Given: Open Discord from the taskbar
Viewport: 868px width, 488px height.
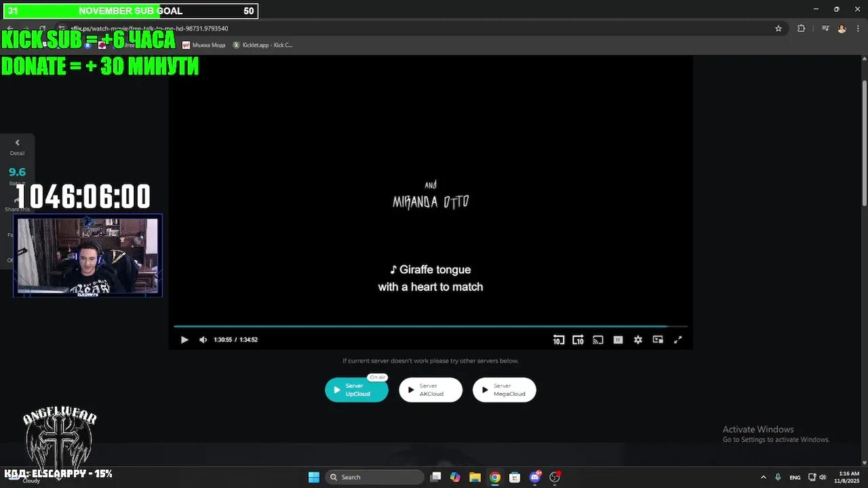Looking at the screenshot, I should (x=535, y=477).
